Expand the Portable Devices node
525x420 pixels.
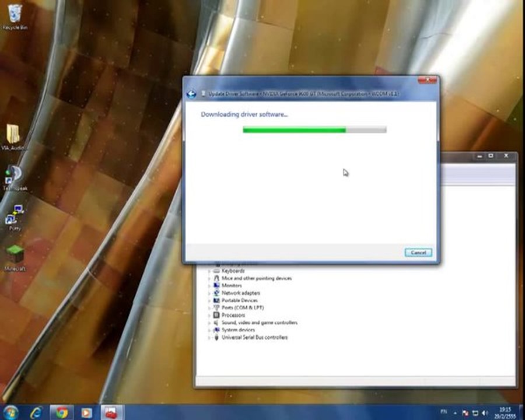coord(209,300)
